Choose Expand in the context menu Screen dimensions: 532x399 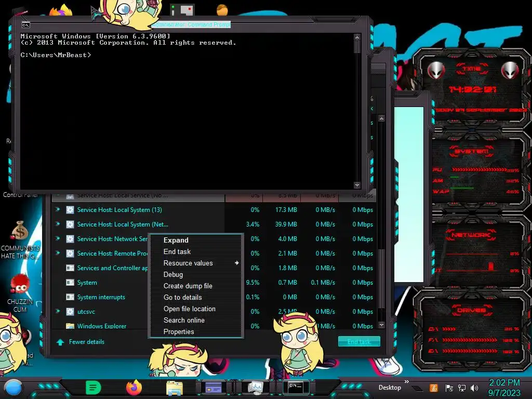point(196,240)
